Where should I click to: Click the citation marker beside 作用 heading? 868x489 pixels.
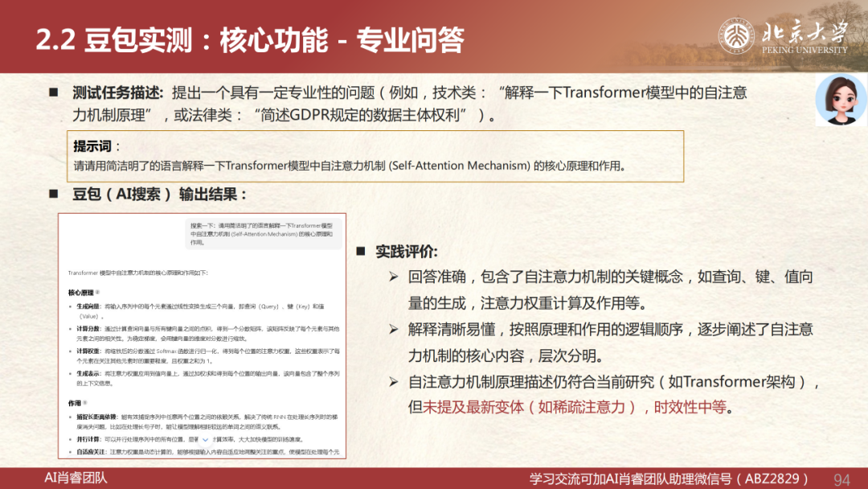(84, 403)
